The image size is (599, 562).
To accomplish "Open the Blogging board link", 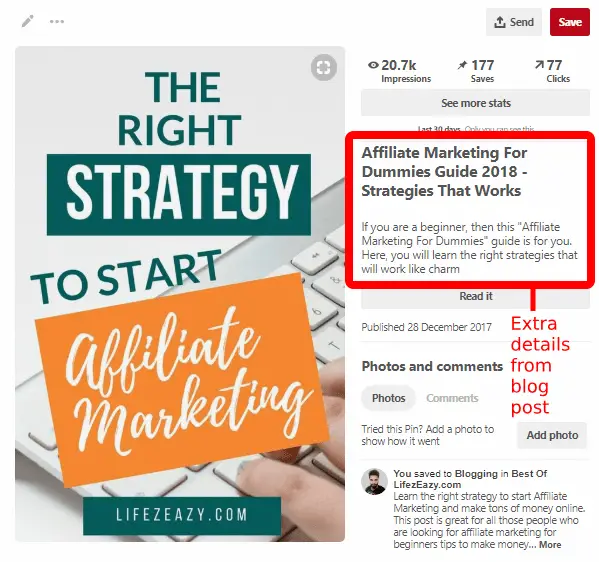I will (x=476, y=474).
